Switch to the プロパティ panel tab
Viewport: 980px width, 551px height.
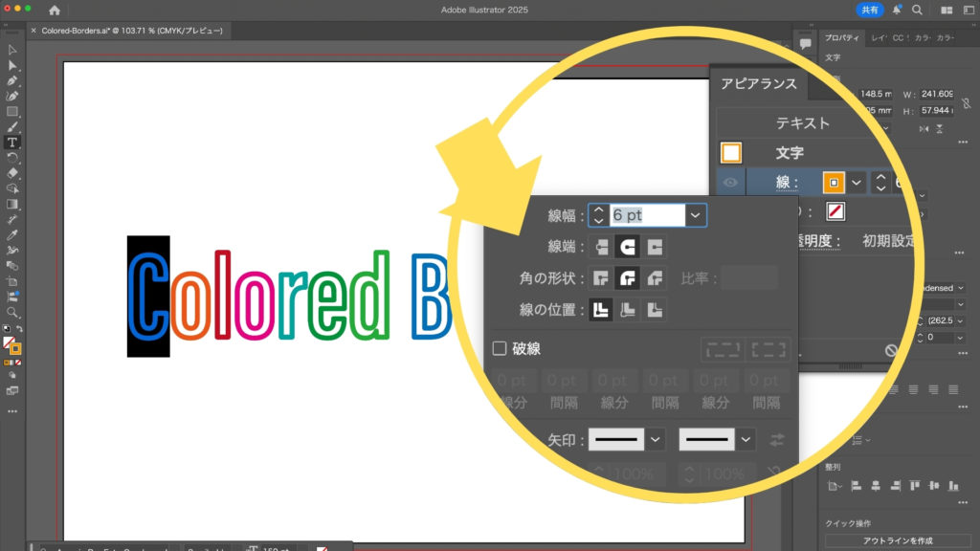pyautogui.click(x=841, y=38)
